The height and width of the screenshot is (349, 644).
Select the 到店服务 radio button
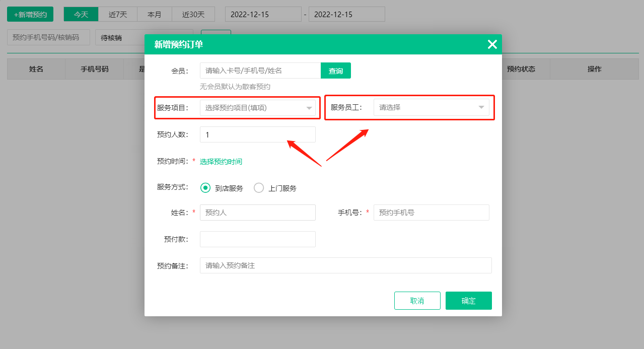[205, 188]
